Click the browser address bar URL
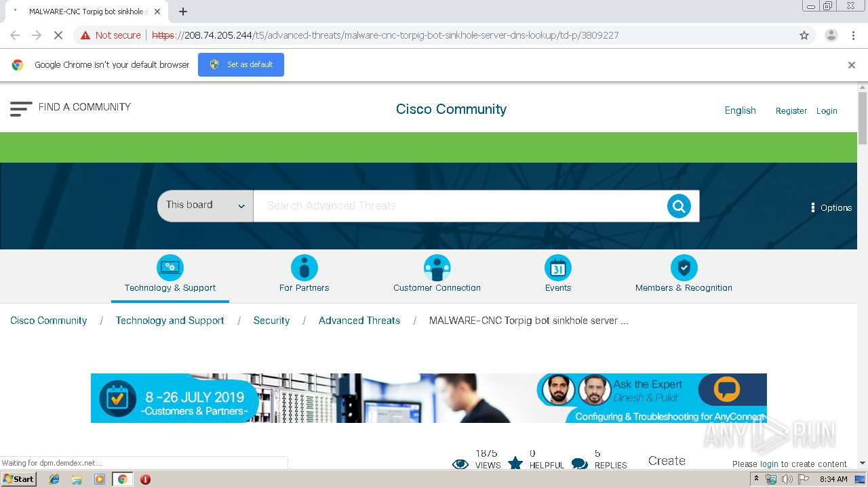 tap(385, 35)
